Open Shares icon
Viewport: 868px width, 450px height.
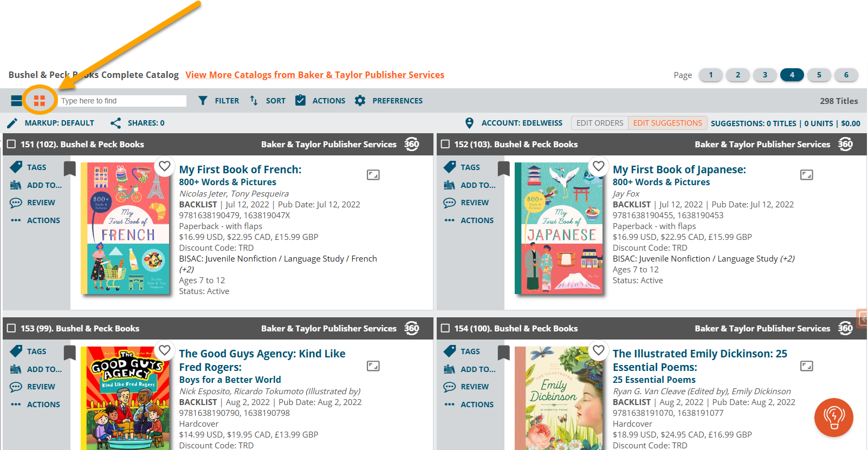coord(115,123)
